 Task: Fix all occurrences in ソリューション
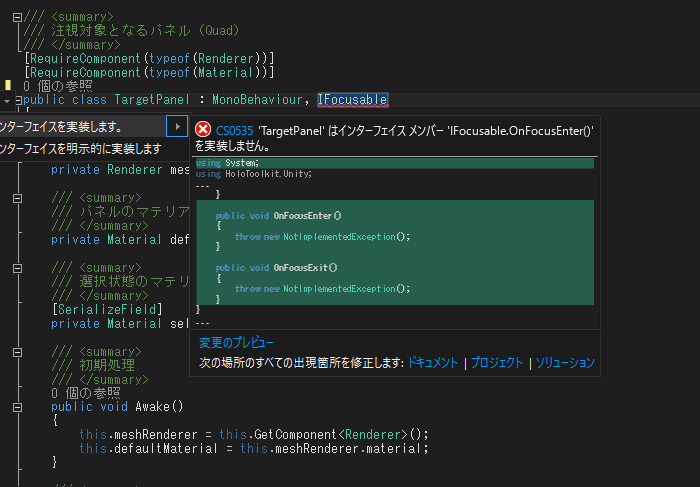(x=565, y=362)
